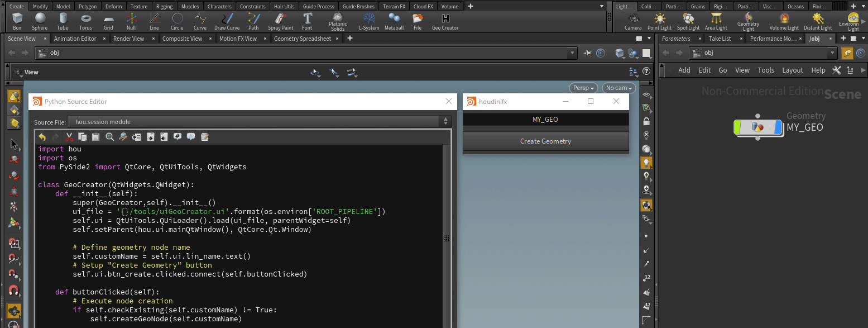Run the Geo Creator shelf tool

pyautogui.click(x=445, y=21)
